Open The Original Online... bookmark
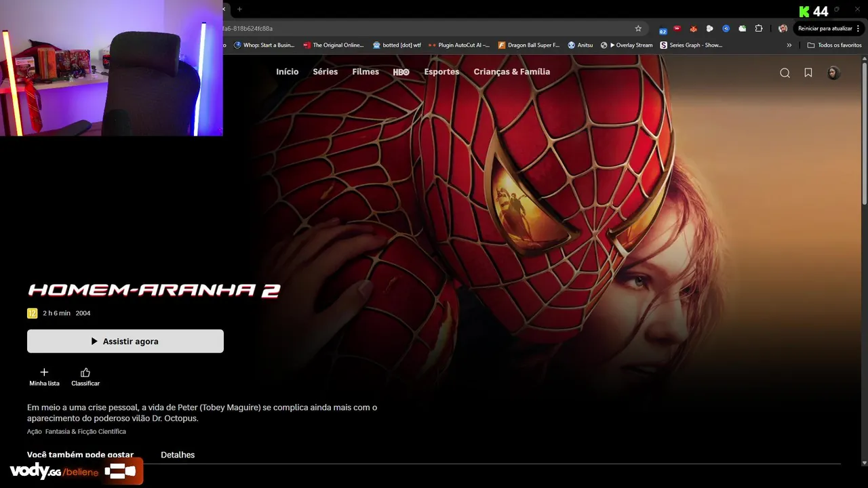 coord(334,45)
